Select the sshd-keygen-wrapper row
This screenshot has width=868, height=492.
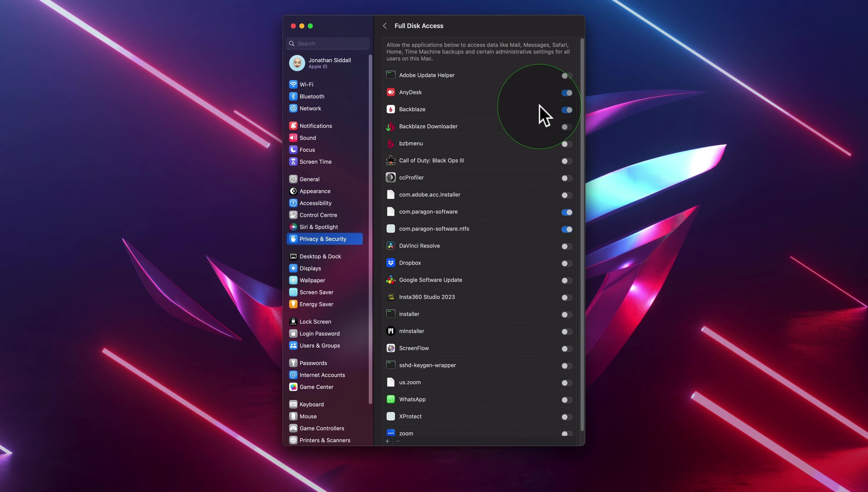tap(480, 365)
